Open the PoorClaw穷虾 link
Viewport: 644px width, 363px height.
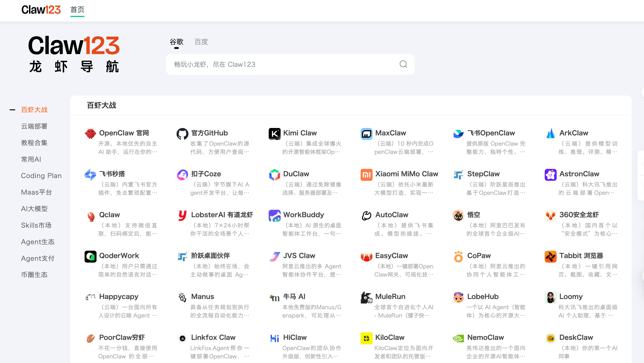point(122,337)
